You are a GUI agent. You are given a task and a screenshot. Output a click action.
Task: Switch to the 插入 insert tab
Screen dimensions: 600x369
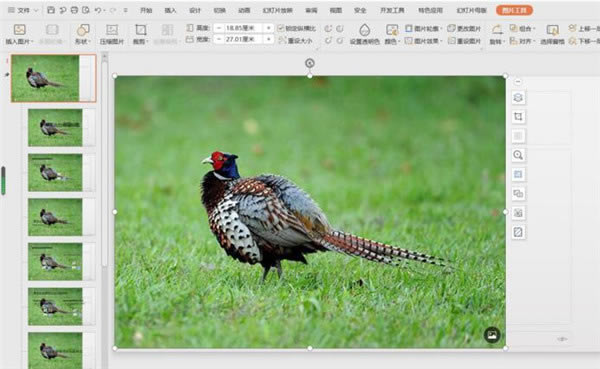(170, 10)
